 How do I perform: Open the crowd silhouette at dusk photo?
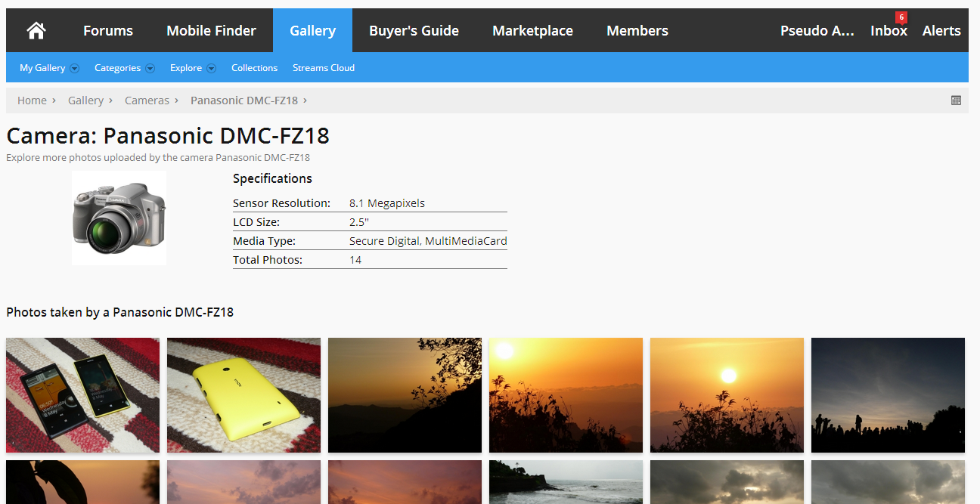pyautogui.click(x=888, y=395)
